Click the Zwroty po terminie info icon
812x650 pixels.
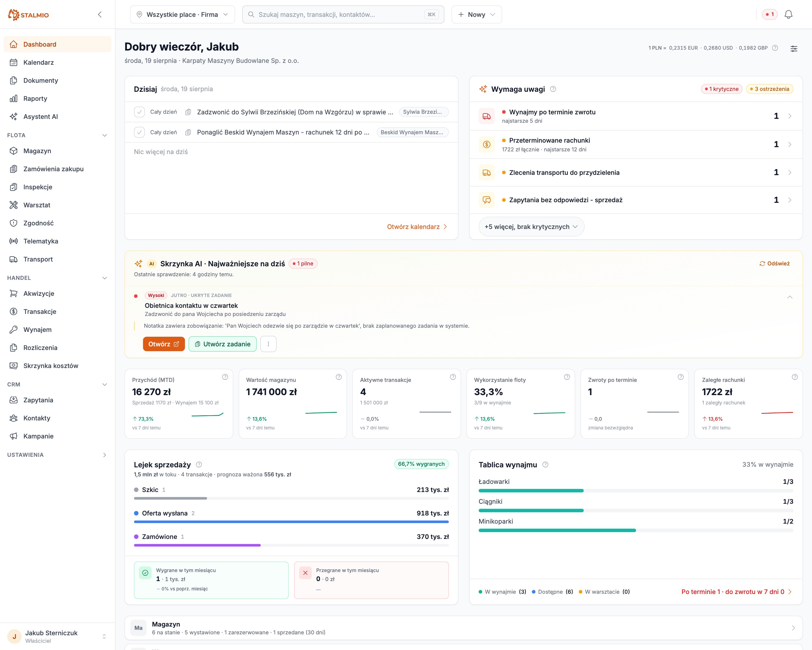tap(681, 377)
